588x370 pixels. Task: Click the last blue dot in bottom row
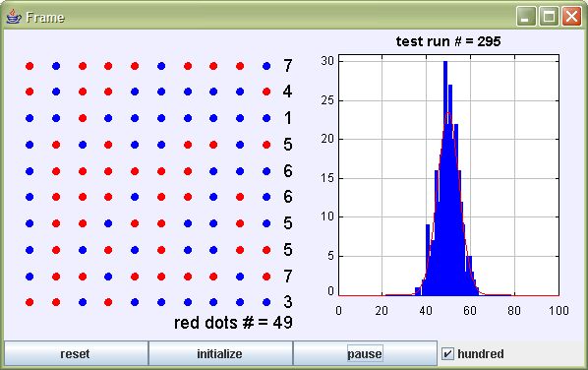[266, 302]
